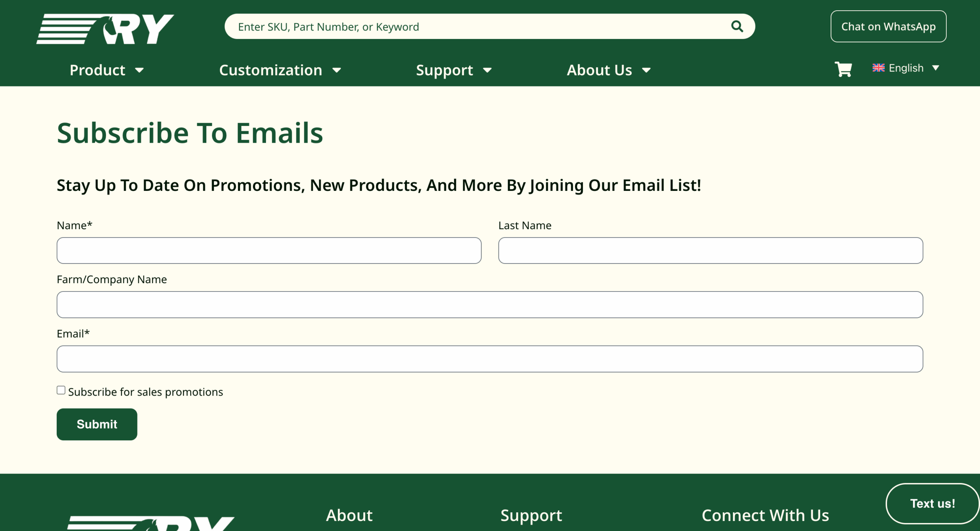Open the About Us menu
Viewport: 980px width, 531px height.
[x=599, y=70]
